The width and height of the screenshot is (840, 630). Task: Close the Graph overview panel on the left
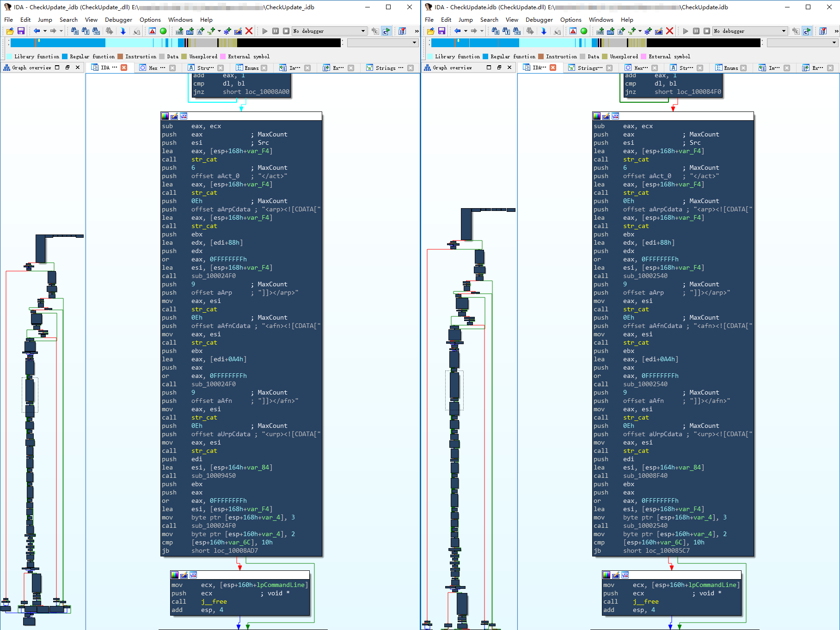78,68
